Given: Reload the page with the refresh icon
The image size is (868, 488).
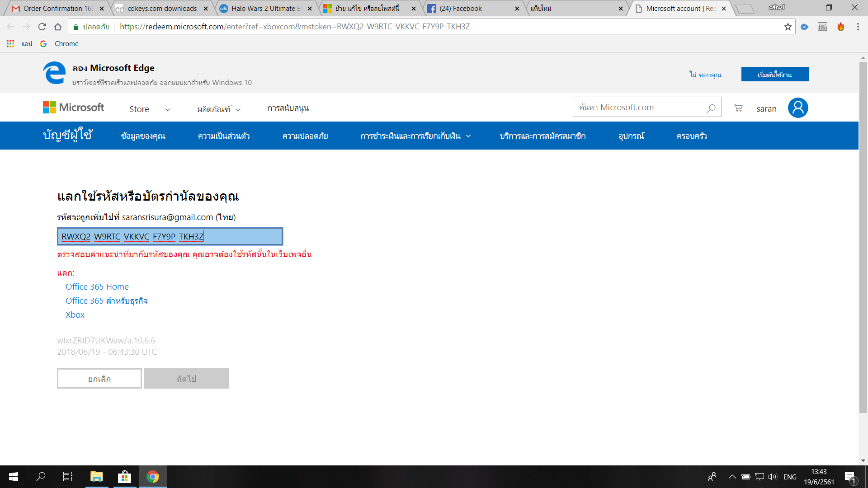Looking at the screenshot, I should [x=42, y=27].
